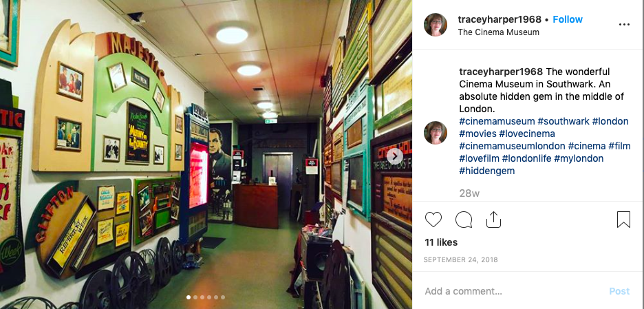Viewport: 644px width, 309px height.
Task: Go to next photo with arrow
Action: 395,156
